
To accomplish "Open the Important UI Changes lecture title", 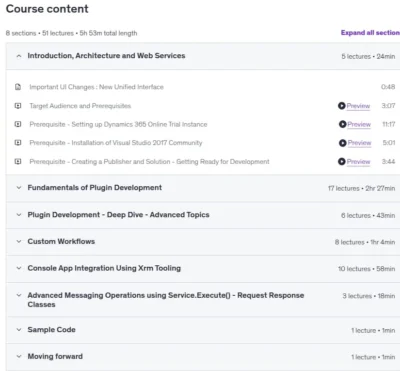I will 96,87.
